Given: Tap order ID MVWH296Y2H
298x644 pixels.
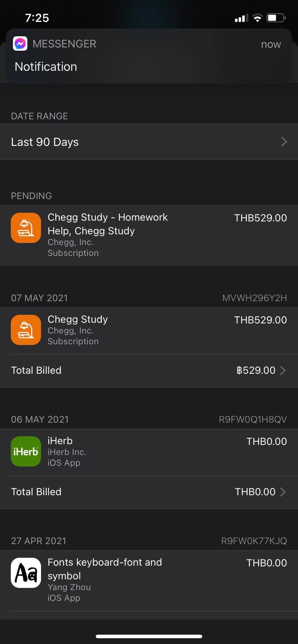Looking at the screenshot, I should pyautogui.click(x=254, y=298).
